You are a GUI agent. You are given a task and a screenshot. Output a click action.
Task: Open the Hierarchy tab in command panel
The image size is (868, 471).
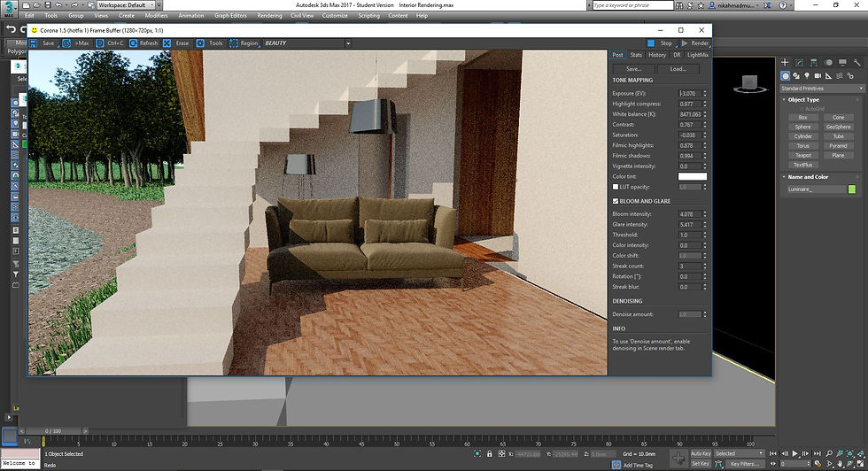point(813,63)
